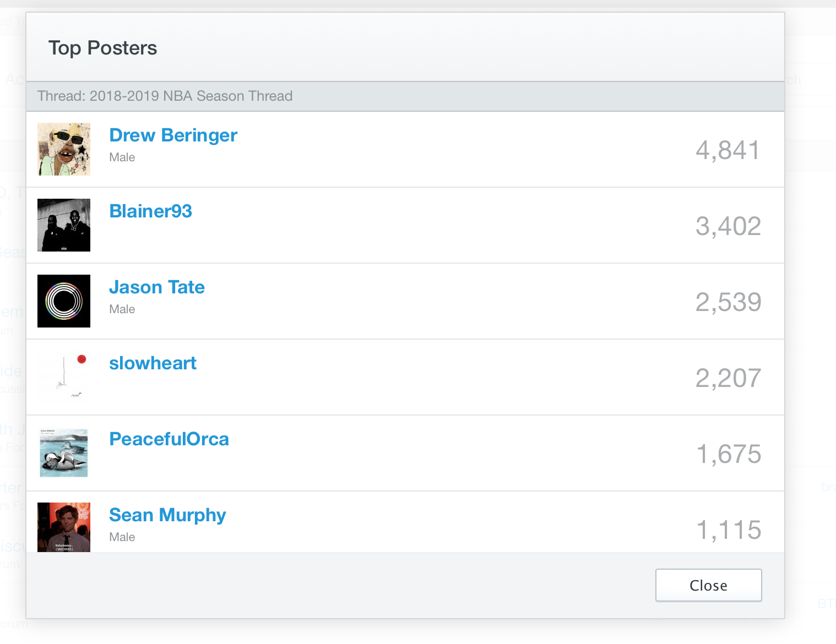Click slowheart's 2,207 post count
The image size is (836, 644).
(x=728, y=378)
